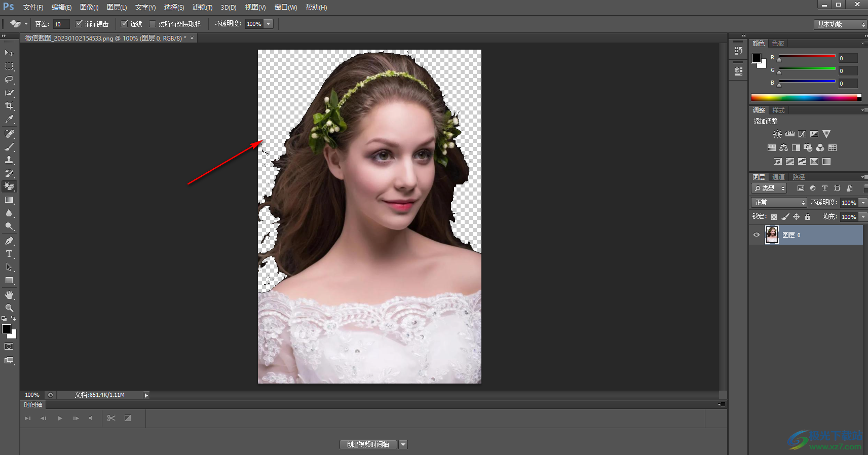Add a Brightness/Contrast adjustment

(777, 134)
